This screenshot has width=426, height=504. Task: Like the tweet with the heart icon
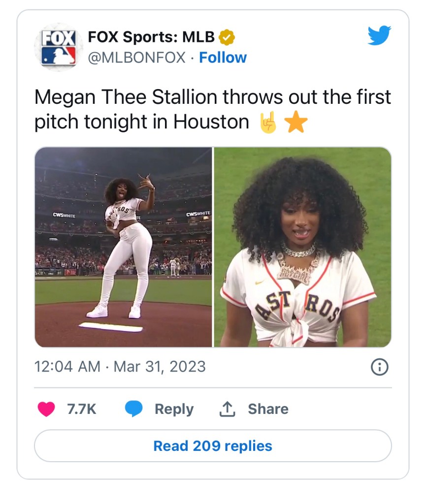point(46,409)
